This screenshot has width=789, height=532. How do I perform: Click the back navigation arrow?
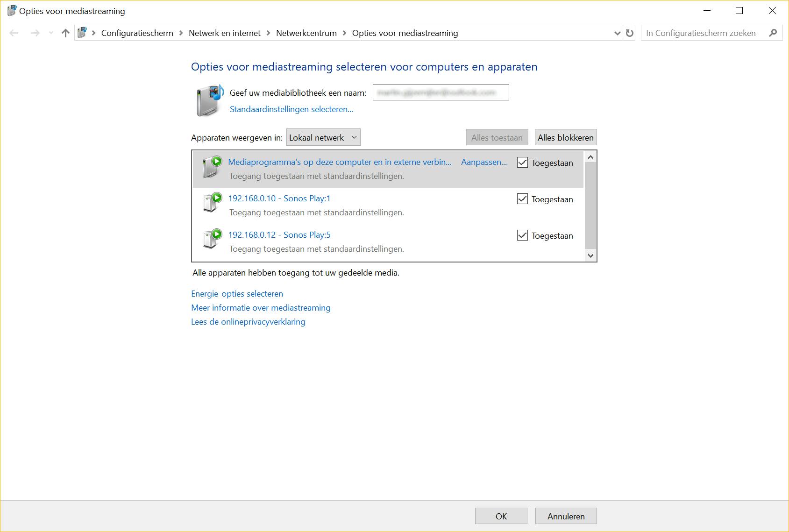(14, 33)
